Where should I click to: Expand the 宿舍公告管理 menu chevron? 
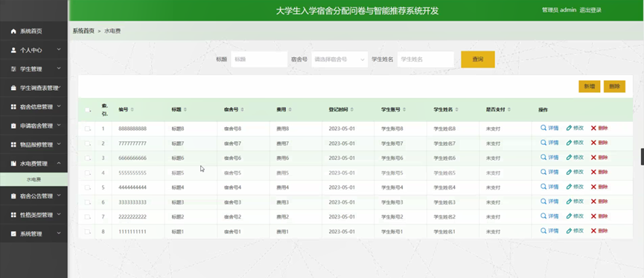59,195
